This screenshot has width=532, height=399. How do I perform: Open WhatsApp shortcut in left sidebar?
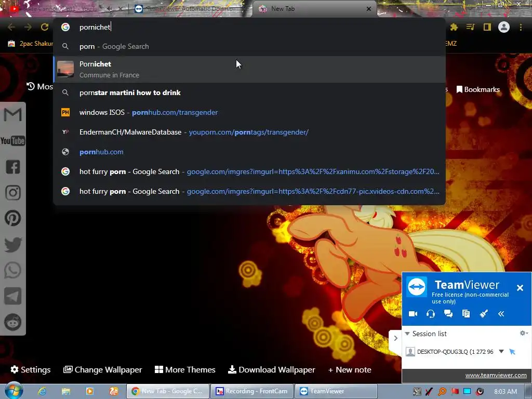click(x=13, y=270)
